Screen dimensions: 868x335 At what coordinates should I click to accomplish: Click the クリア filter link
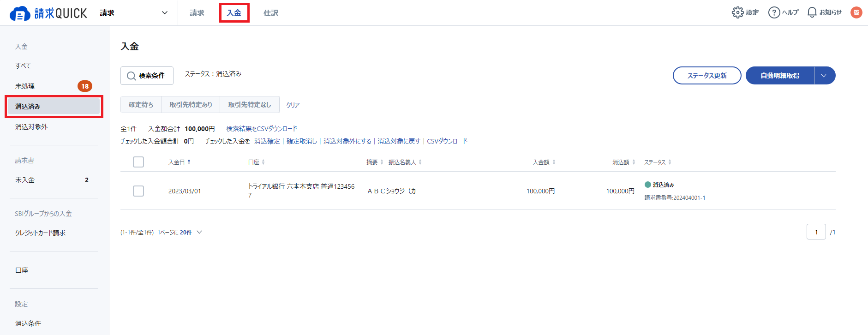click(293, 105)
